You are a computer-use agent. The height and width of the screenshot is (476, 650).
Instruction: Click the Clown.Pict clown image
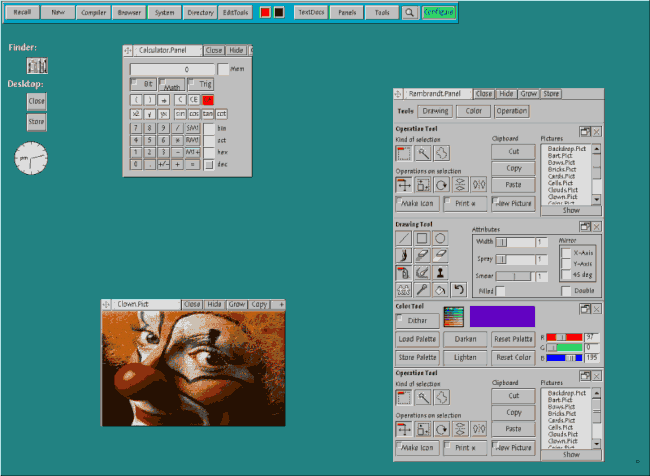tap(192, 367)
